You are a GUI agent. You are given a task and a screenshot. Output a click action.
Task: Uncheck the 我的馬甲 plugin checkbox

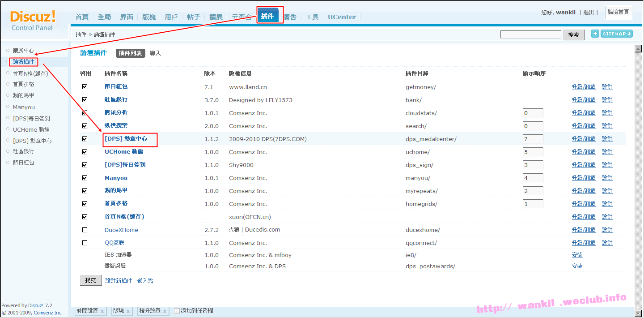pos(85,191)
